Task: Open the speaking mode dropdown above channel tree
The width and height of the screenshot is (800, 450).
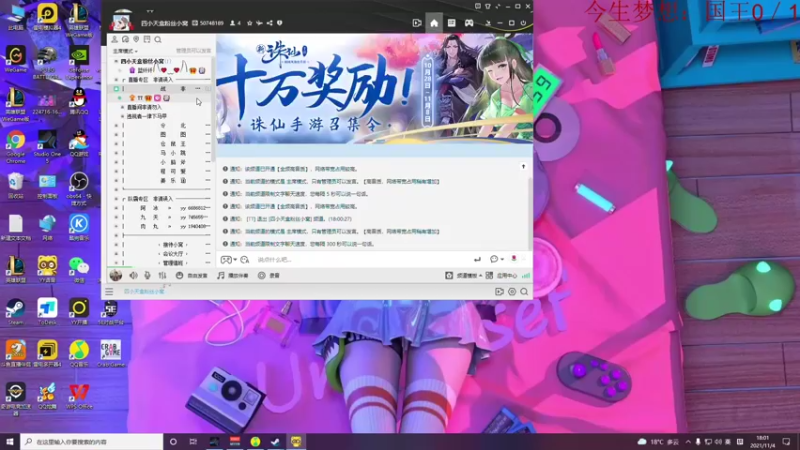Action: coord(125,51)
